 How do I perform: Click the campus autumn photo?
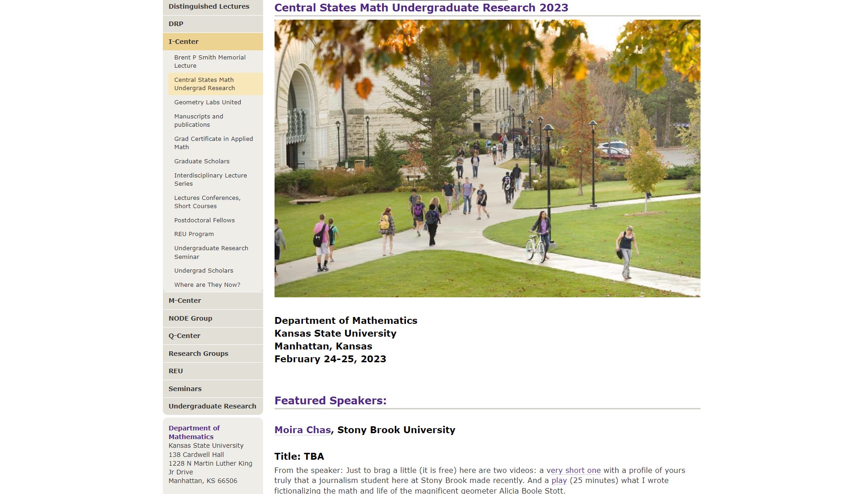click(487, 158)
